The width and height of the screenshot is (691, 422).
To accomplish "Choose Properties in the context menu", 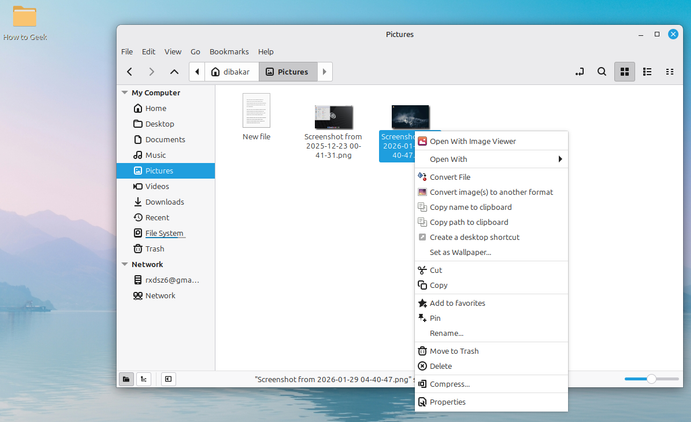I will point(491,402).
